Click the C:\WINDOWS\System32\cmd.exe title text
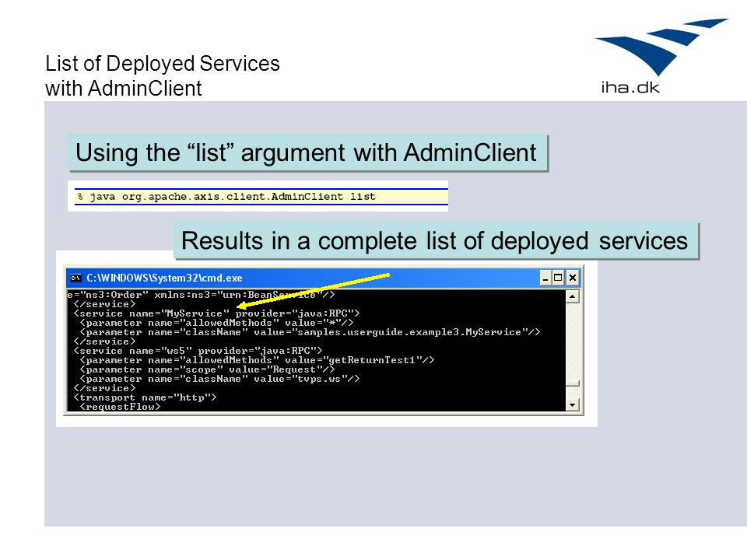The height and width of the screenshot is (560, 747). click(164, 278)
